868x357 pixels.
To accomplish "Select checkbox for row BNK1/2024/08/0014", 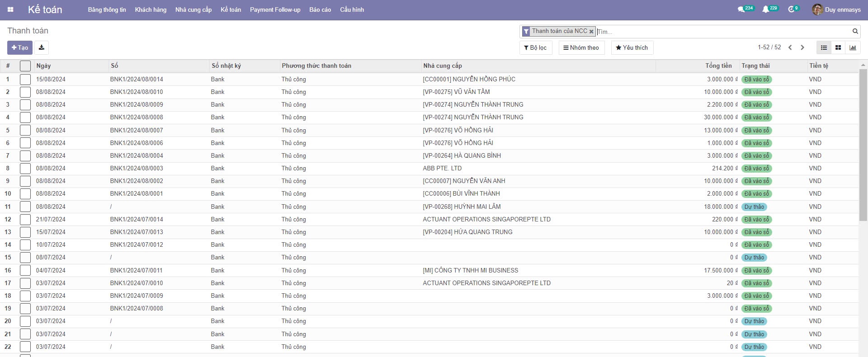I will [x=25, y=80].
